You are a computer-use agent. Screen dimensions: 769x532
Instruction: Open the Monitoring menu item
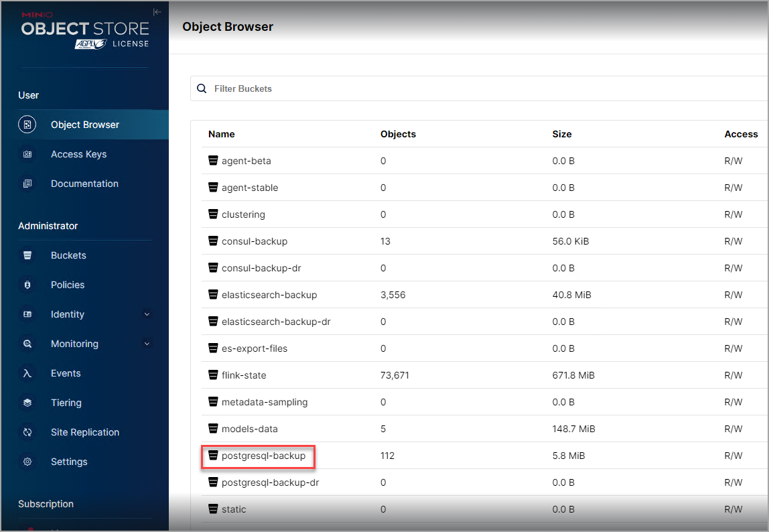point(74,344)
